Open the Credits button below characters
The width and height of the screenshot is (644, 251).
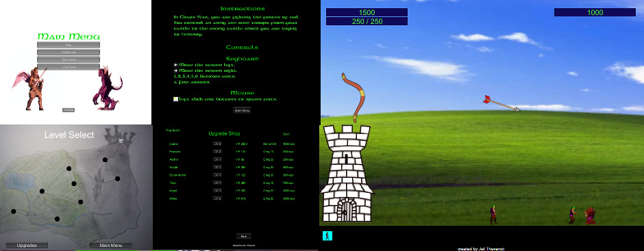click(x=69, y=110)
